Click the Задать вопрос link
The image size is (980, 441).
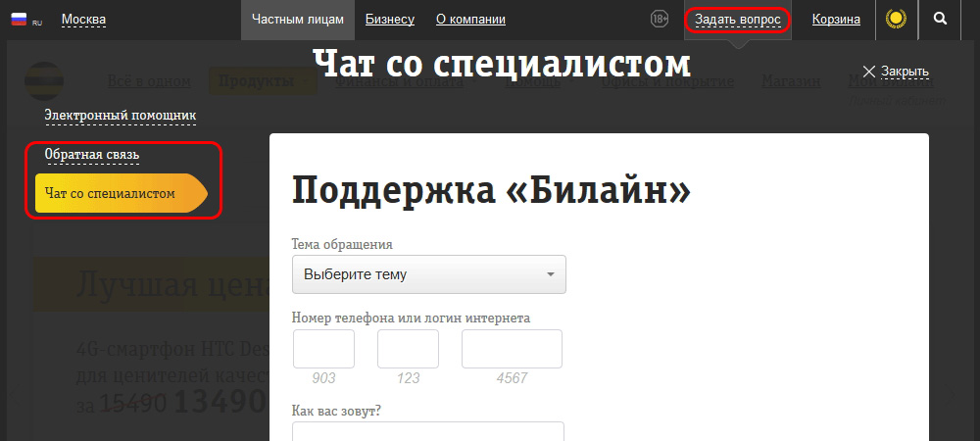tap(737, 20)
